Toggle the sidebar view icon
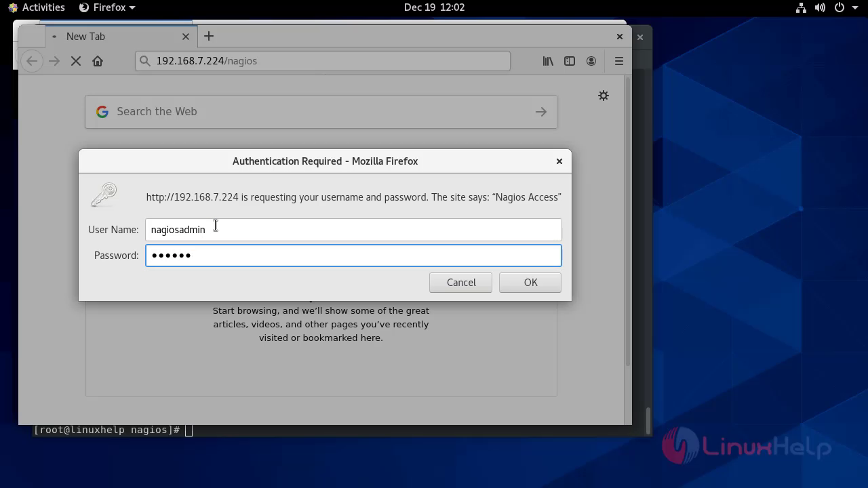The width and height of the screenshot is (868, 488). tap(570, 61)
